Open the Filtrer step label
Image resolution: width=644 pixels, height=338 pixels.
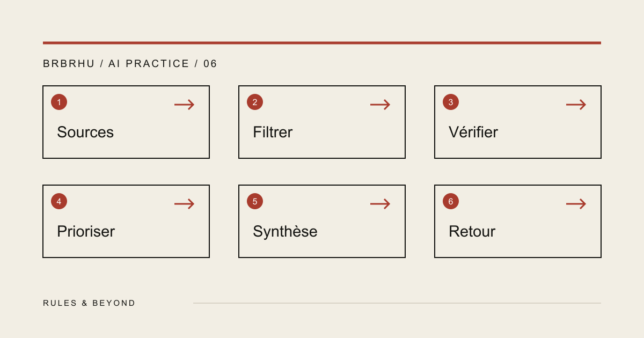[273, 132]
